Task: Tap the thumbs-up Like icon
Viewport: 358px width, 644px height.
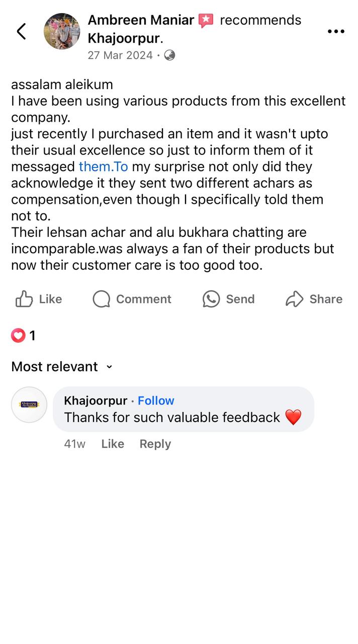Action: 24,299
